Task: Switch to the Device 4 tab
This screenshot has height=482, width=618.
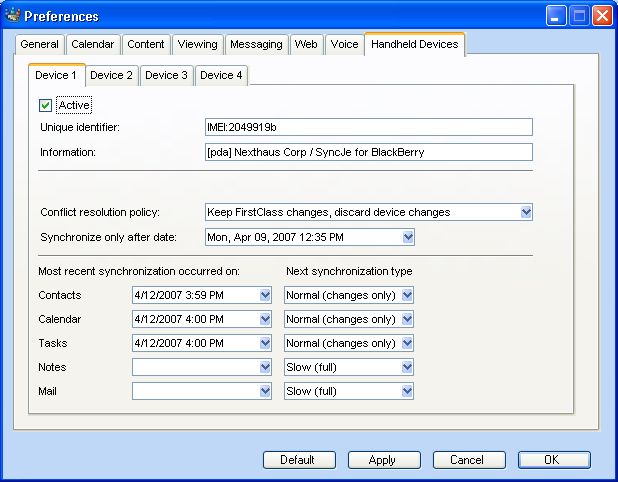Action: [x=220, y=75]
